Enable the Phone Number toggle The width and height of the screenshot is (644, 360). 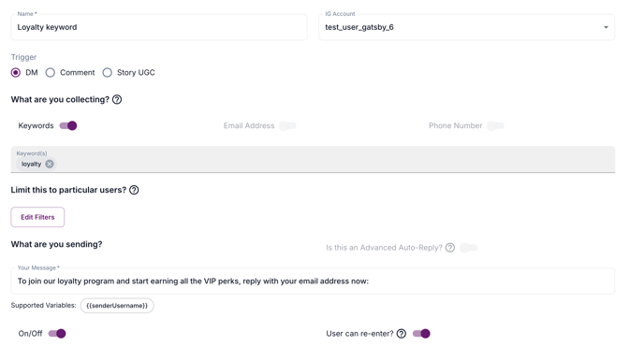[x=495, y=125]
